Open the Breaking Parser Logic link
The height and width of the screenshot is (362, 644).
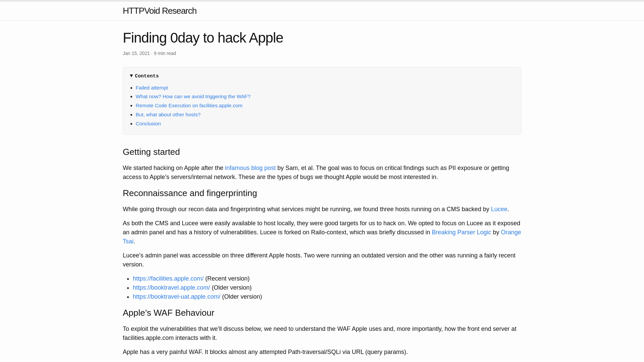[461, 232]
